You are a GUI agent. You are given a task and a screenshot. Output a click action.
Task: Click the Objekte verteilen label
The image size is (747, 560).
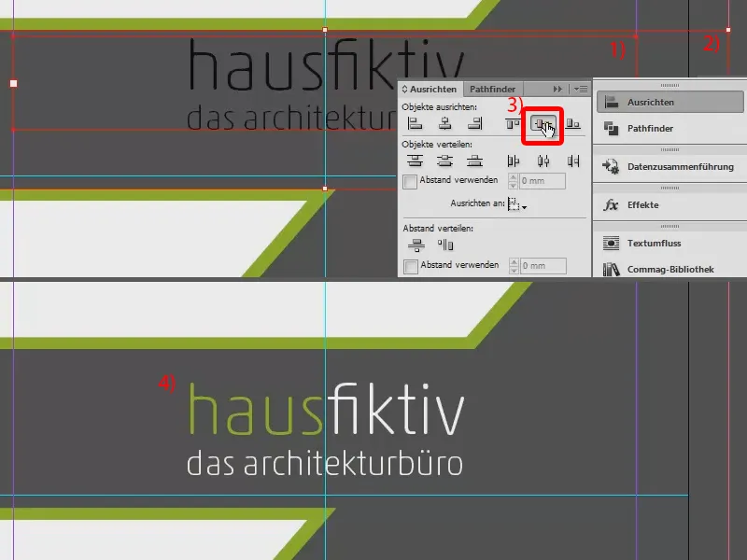(x=437, y=144)
